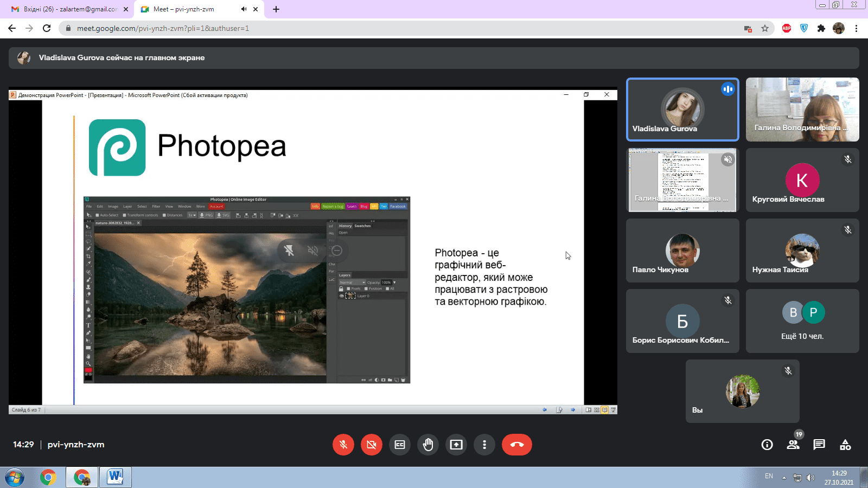This screenshot has width=868, height=488.
Task: Open more options menu in call bar
Action: click(x=484, y=445)
